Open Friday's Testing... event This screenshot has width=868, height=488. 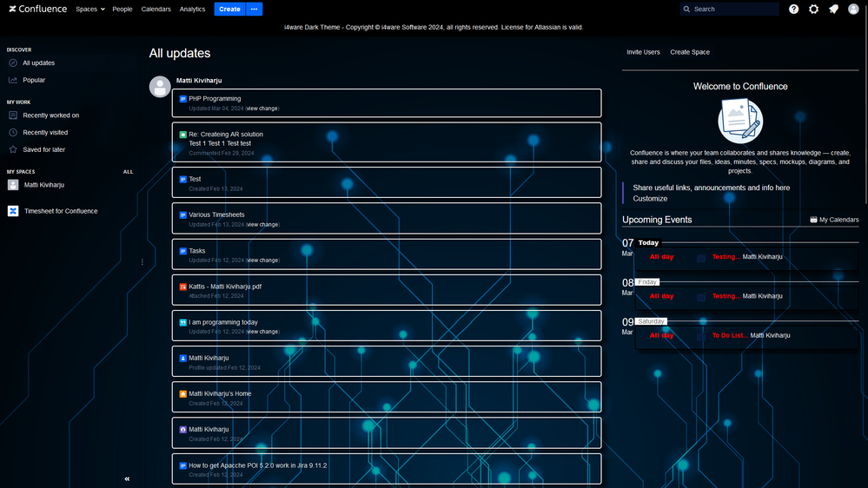(726, 296)
